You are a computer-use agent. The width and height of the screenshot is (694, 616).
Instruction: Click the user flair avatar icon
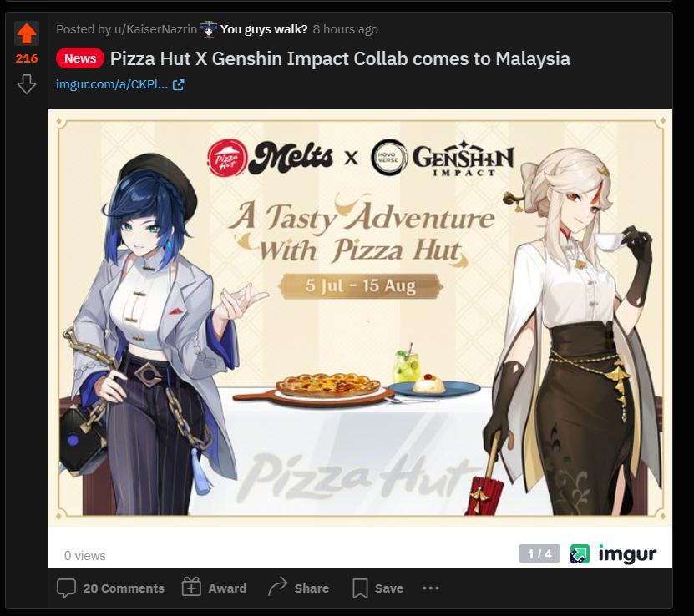tap(209, 29)
